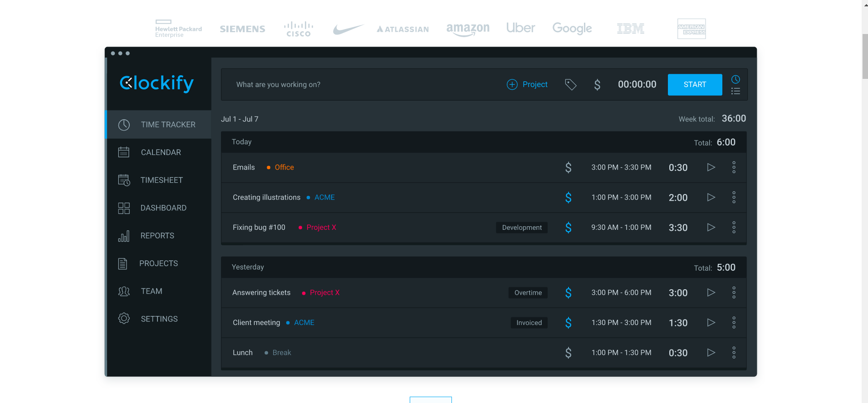Open more options for Creating illustrations
Screen dimensions: 868x403
734,197
